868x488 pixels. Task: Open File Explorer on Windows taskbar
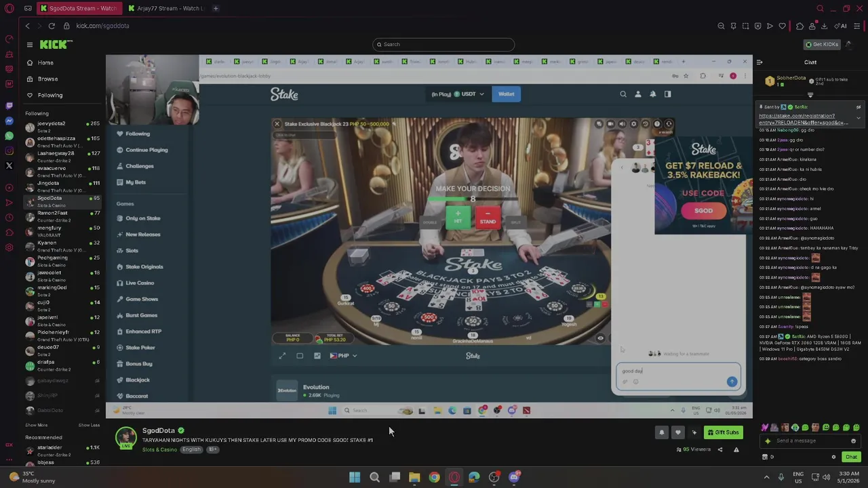tap(414, 477)
